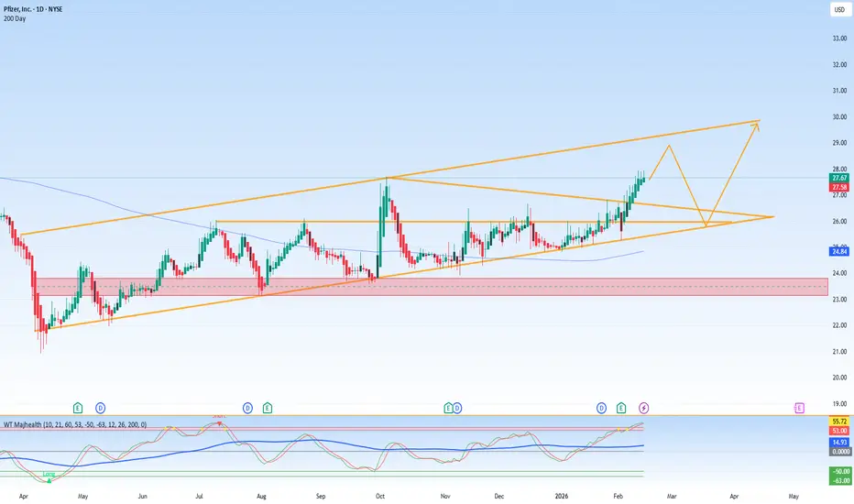Click the yellow 55.72 oscillator value label
Viewport: 854px width, 504px height.
[839, 422]
